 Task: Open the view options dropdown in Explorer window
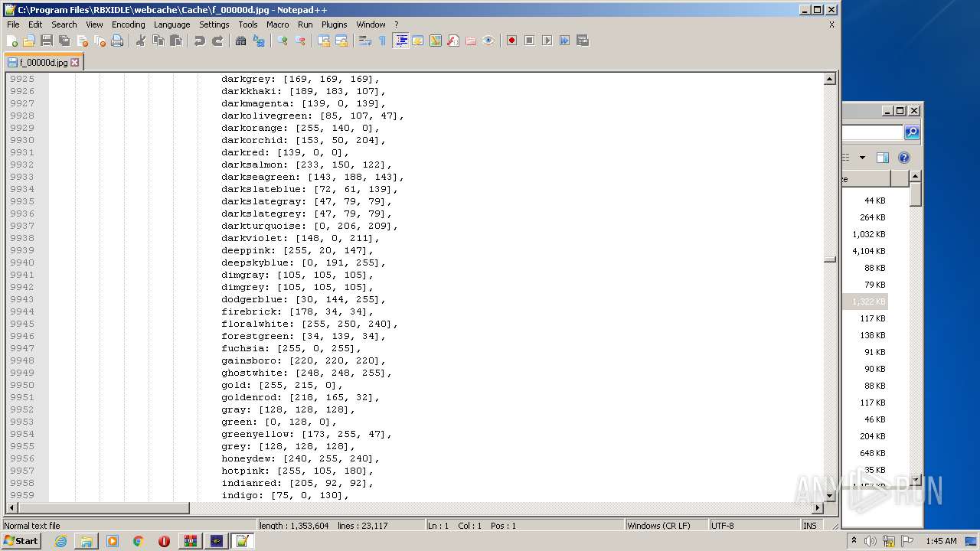[862, 158]
